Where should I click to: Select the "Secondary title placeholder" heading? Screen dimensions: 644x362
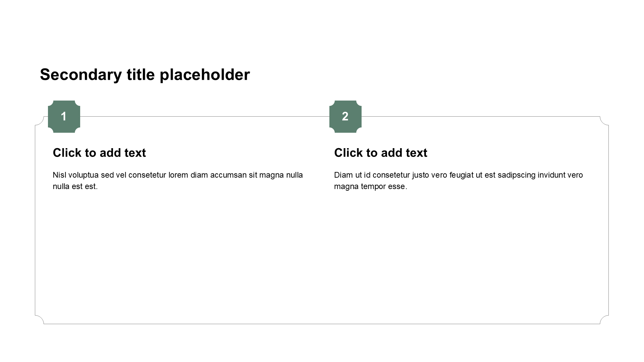pyautogui.click(x=145, y=75)
